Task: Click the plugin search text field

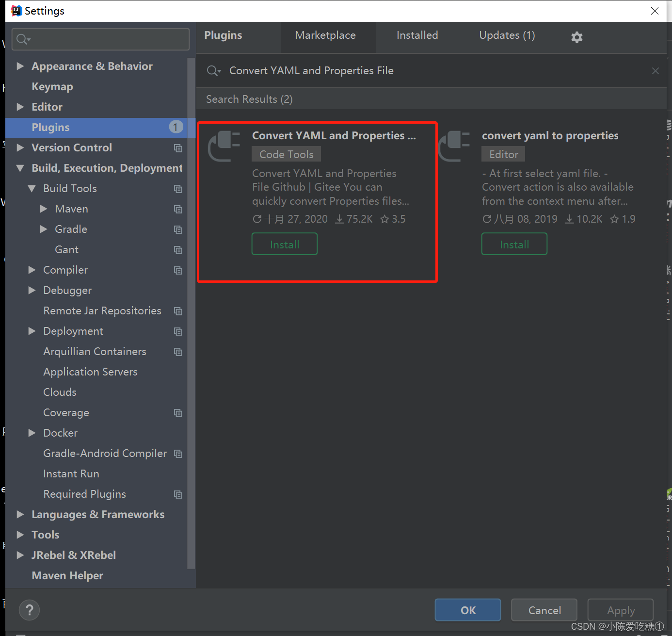Action: coord(432,71)
